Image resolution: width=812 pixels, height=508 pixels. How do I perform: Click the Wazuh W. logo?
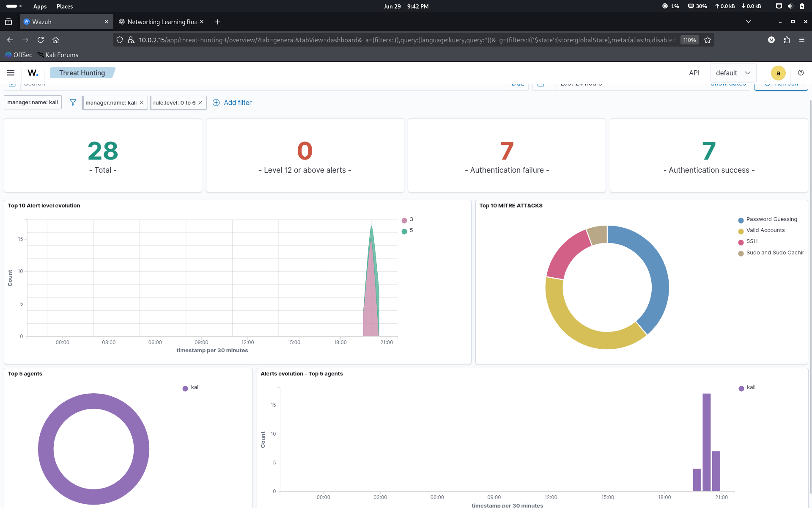tap(33, 73)
